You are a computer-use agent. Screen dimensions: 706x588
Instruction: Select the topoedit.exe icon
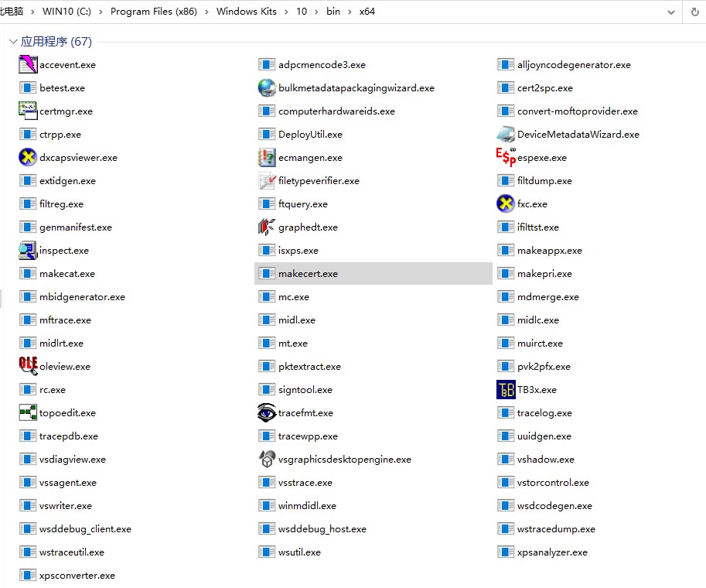click(28, 413)
